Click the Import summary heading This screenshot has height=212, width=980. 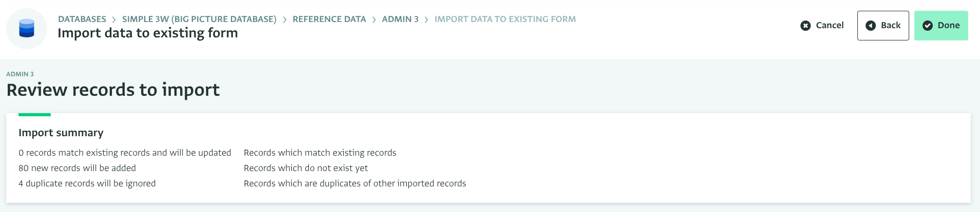pyautogui.click(x=61, y=133)
